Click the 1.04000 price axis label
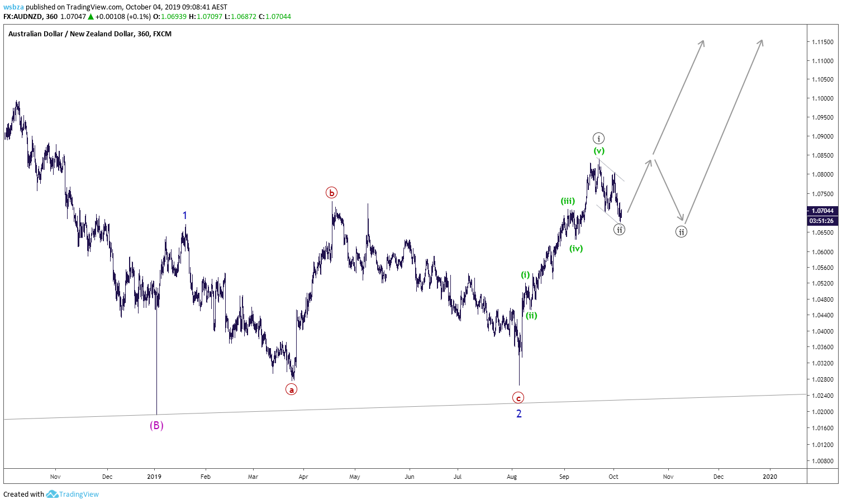This screenshot has height=504, width=842. point(822,331)
